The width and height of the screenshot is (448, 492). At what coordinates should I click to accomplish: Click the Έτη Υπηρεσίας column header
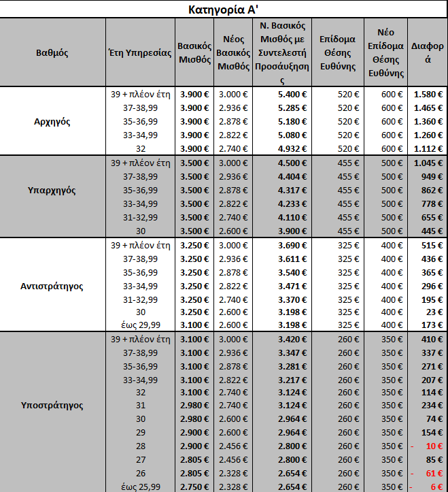coord(139,52)
